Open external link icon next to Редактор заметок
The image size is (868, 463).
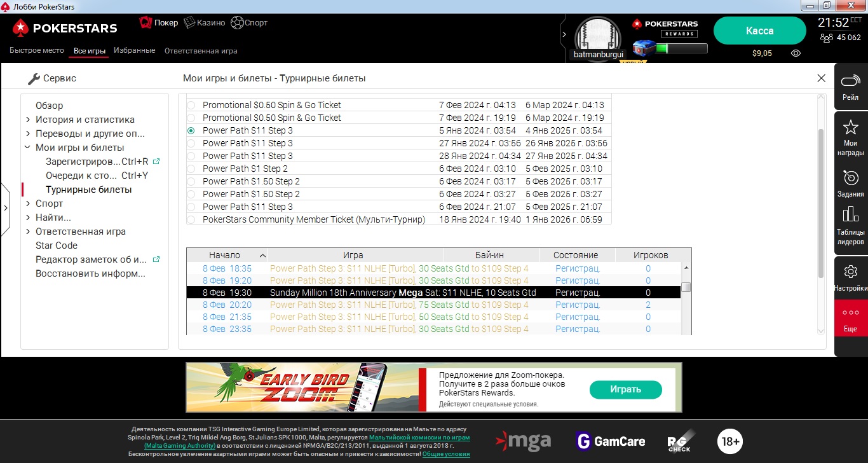(156, 259)
